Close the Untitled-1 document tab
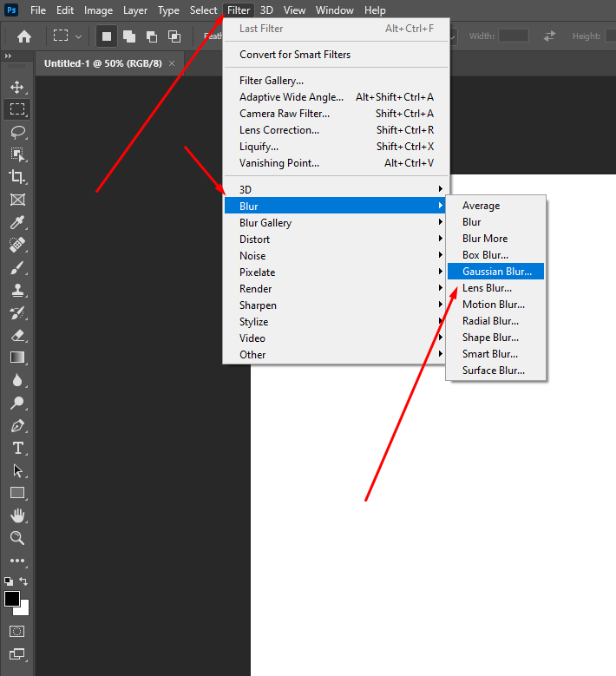Image resolution: width=616 pixels, height=676 pixels. (172, 63)
